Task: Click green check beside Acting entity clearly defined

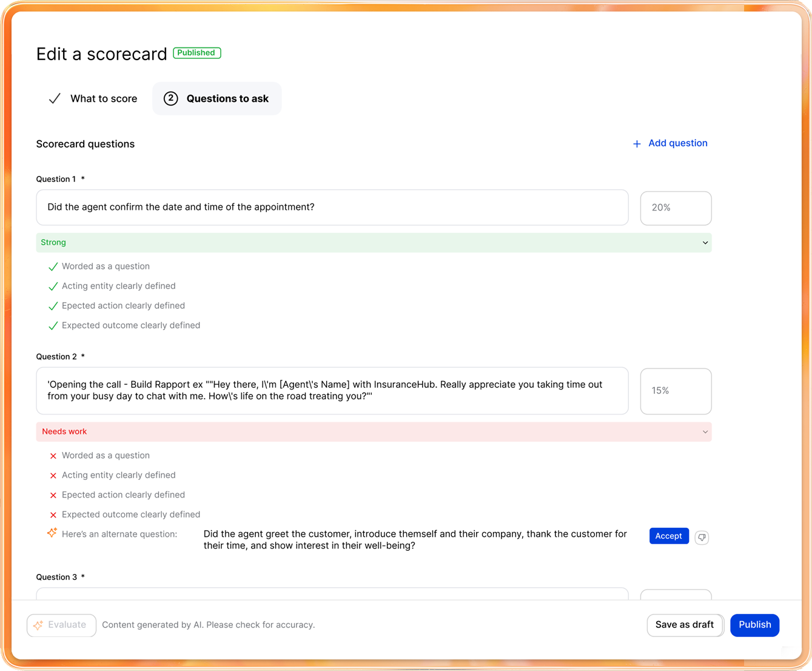Action: click(x=53, y=286)
